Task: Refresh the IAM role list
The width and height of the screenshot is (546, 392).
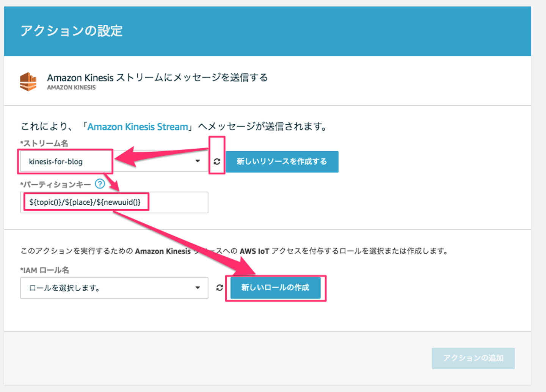Action: pos(220,288)
